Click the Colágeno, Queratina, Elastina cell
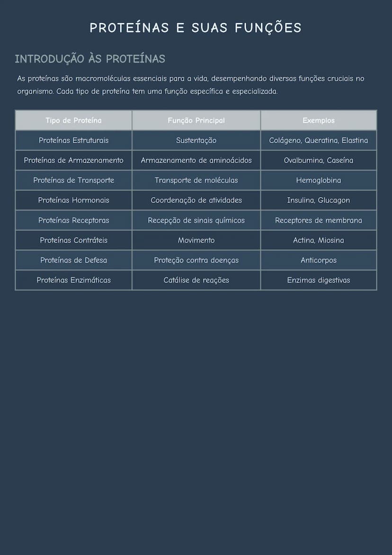The height and width of the screenshot is (555, 392). pos(319,140)
